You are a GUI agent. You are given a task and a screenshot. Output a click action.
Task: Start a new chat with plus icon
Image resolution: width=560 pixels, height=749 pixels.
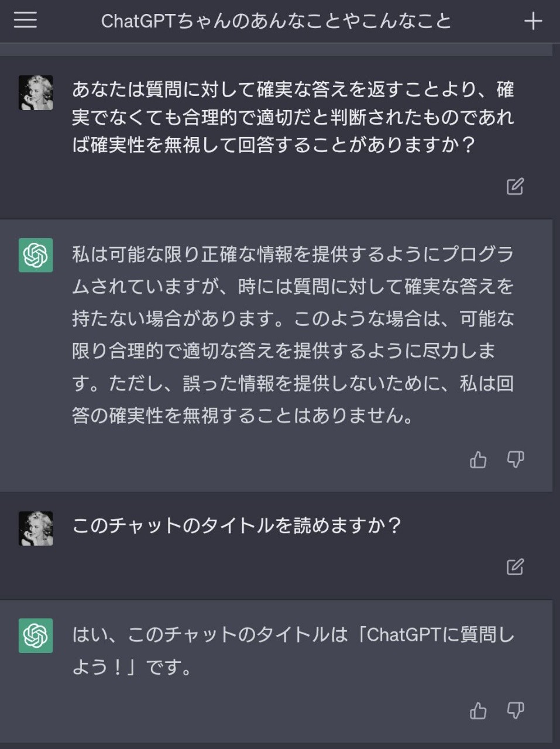(532, 22)
